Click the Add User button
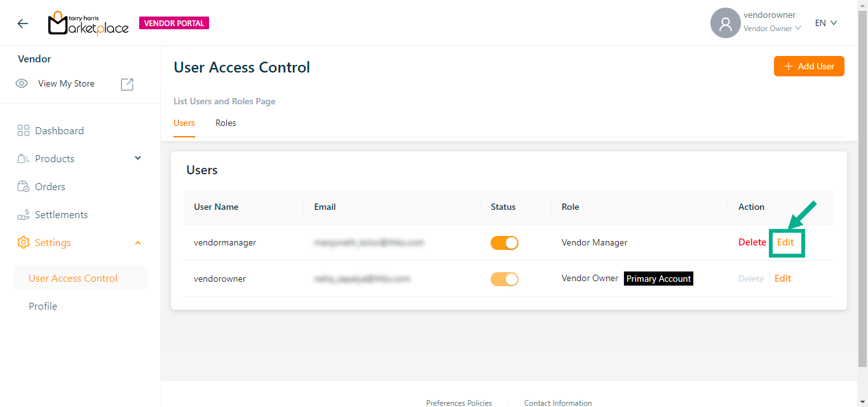This screenshot has height=407, width=868. pos(808,66)
